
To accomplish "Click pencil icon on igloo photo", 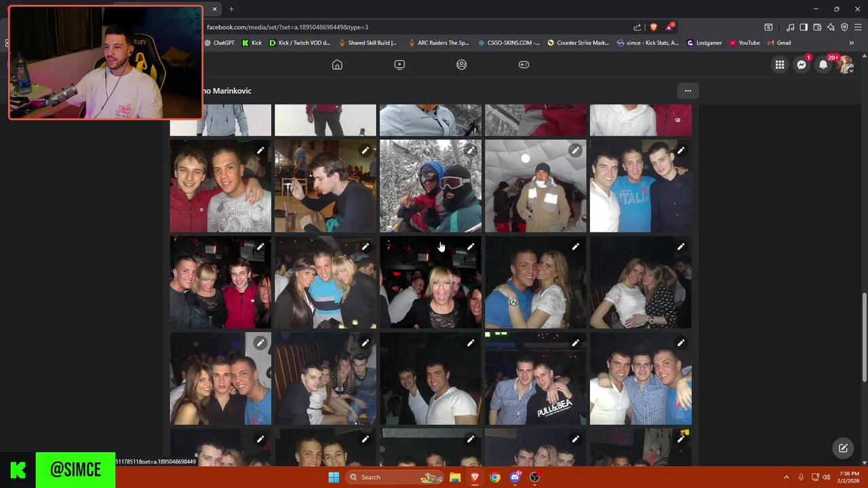I will click(x=576, y=150).
